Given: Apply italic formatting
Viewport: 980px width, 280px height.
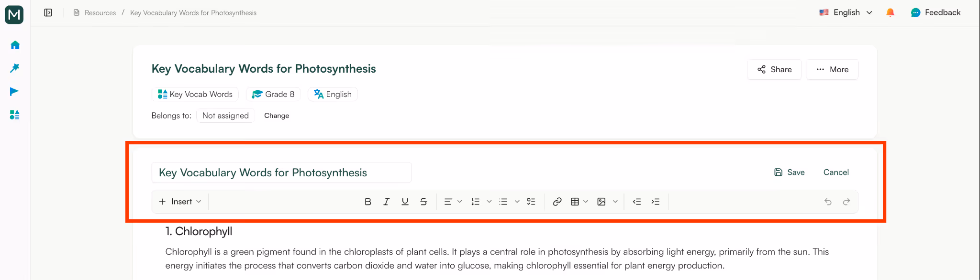Looking at the screenshot, I should click(x=386, y=201).
